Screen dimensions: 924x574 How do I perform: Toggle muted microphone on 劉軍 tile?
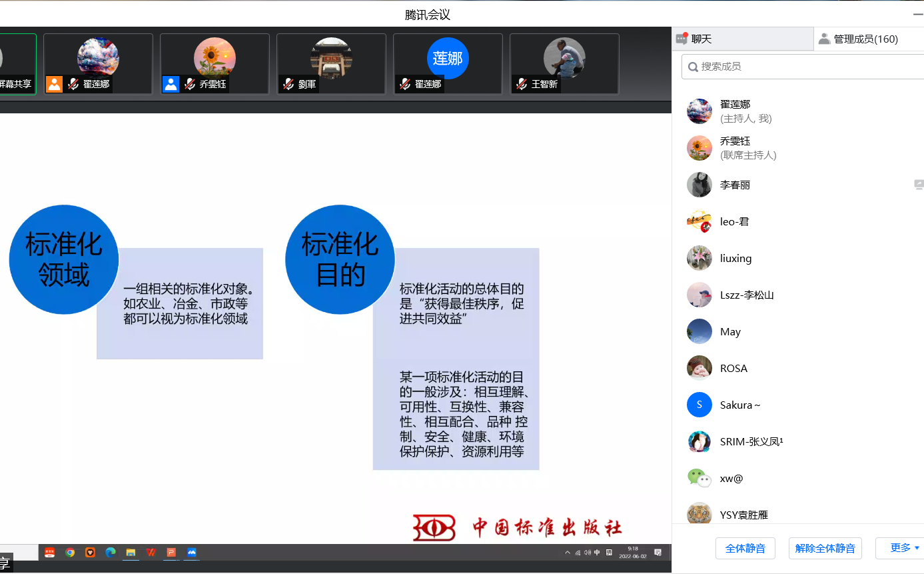288,84
